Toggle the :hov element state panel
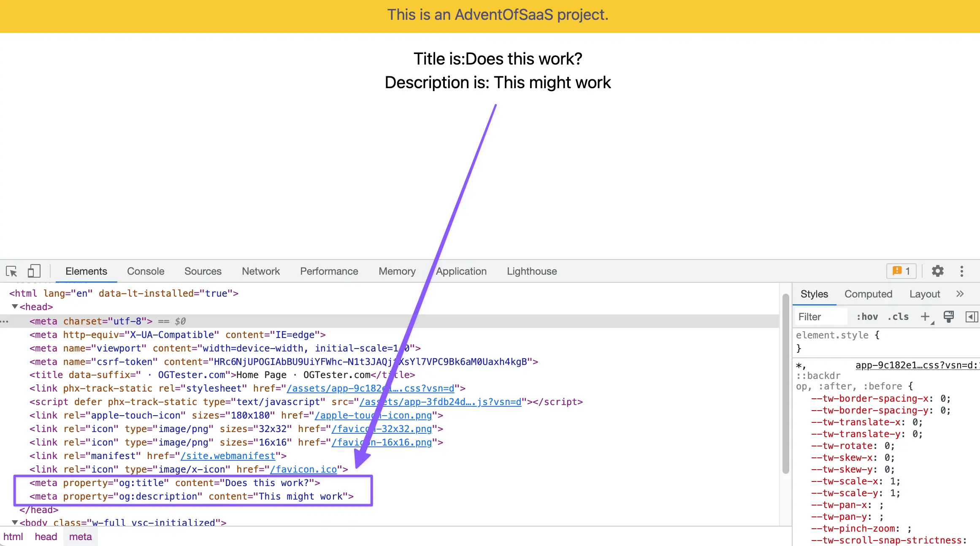 pyautogui.click(x=867, y=316)
